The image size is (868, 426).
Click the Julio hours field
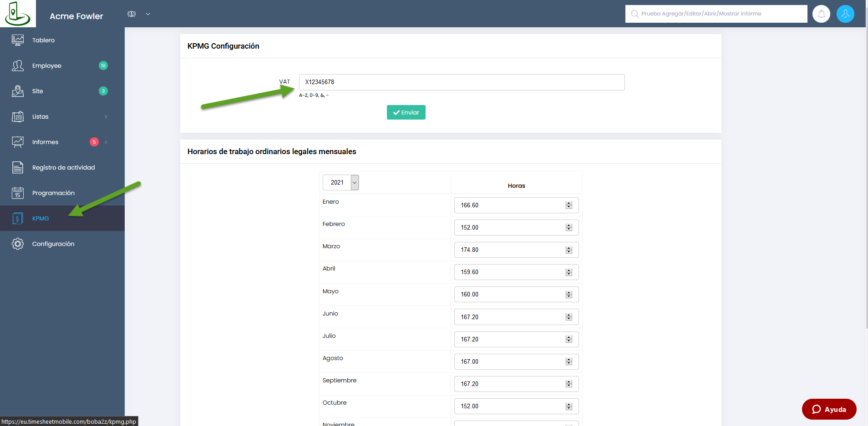coord(516,339)
